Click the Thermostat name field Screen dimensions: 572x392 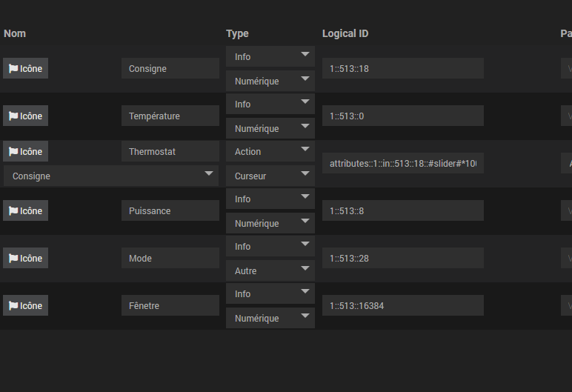point(170,152)
